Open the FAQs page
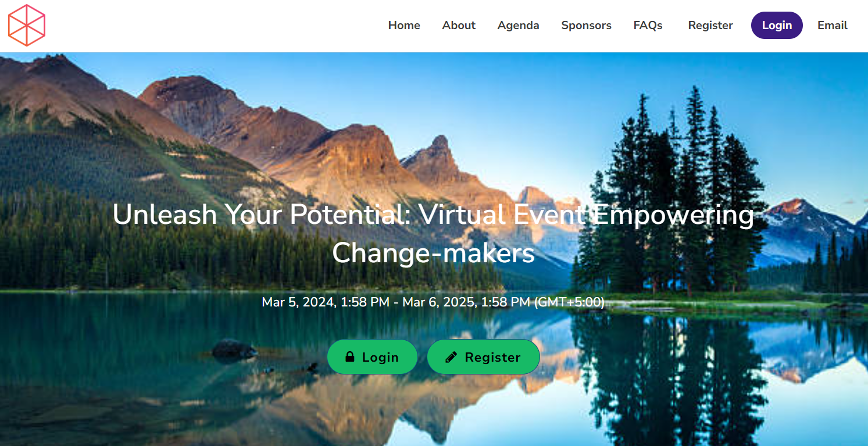Screen dimensions: 868x446 pyautogui.click(x=648, y=26)
